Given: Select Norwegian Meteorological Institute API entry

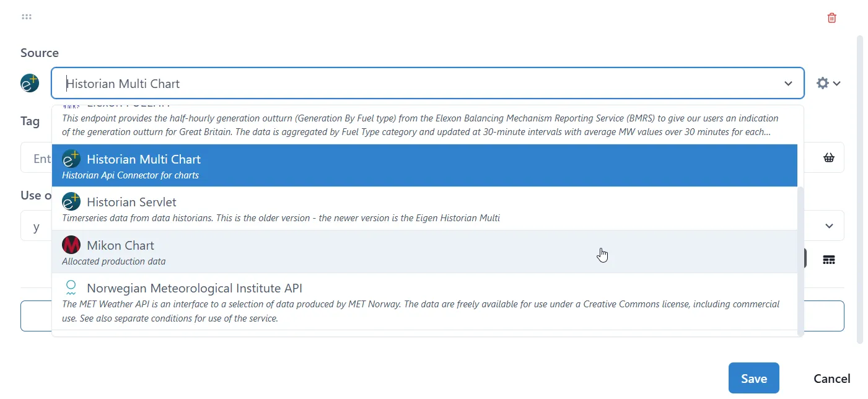Looking at the screenshot, I should click(194, 287).
